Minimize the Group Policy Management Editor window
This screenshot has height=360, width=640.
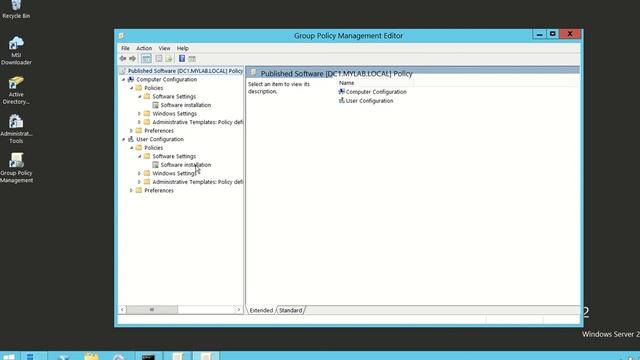(x=539, y=35)
